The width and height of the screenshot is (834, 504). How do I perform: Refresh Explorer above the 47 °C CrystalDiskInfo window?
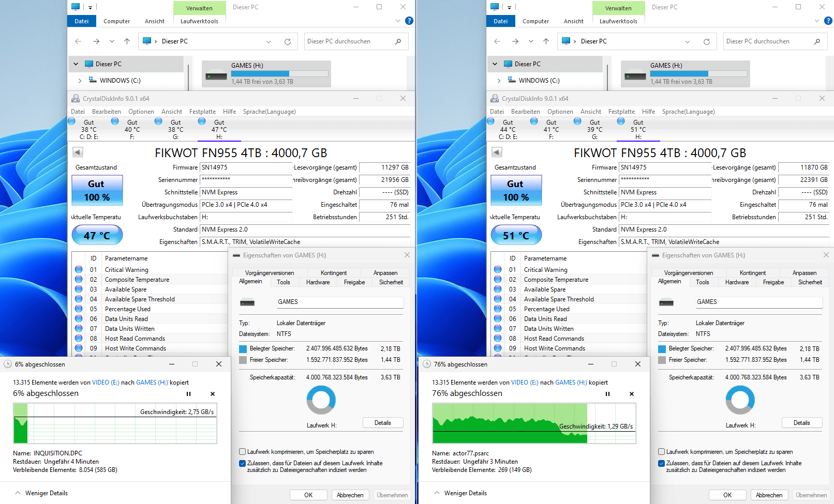(288, 42)
